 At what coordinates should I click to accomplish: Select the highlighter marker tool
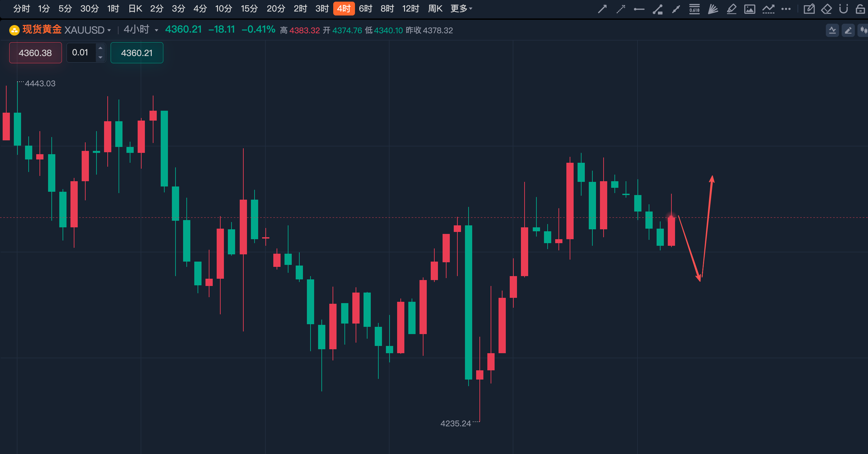[731, 9]
